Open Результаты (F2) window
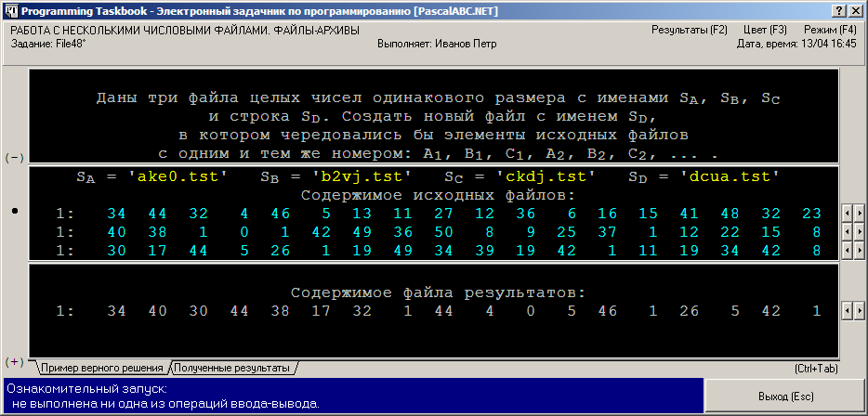This screenshot has height=416, width=868. point(690,30)
